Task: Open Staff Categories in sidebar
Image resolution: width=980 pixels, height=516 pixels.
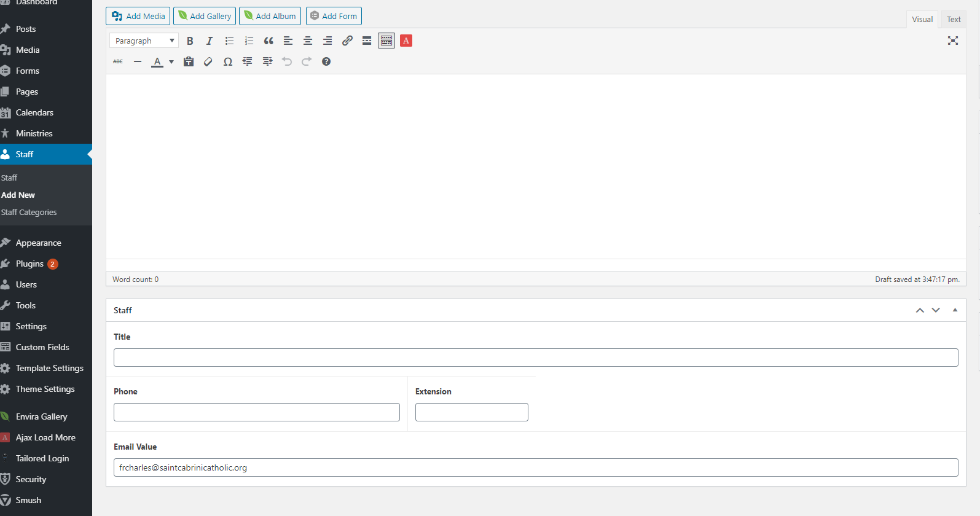Action: pos(29,213)
